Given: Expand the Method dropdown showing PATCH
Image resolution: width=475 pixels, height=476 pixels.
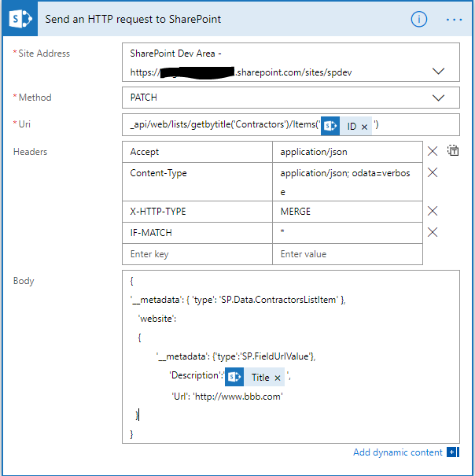Looking at the screenshot, I should coord(438,98).
